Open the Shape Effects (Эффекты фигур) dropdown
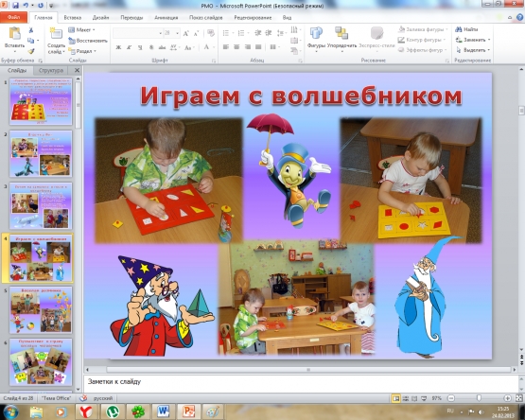 tap(423, 50)
